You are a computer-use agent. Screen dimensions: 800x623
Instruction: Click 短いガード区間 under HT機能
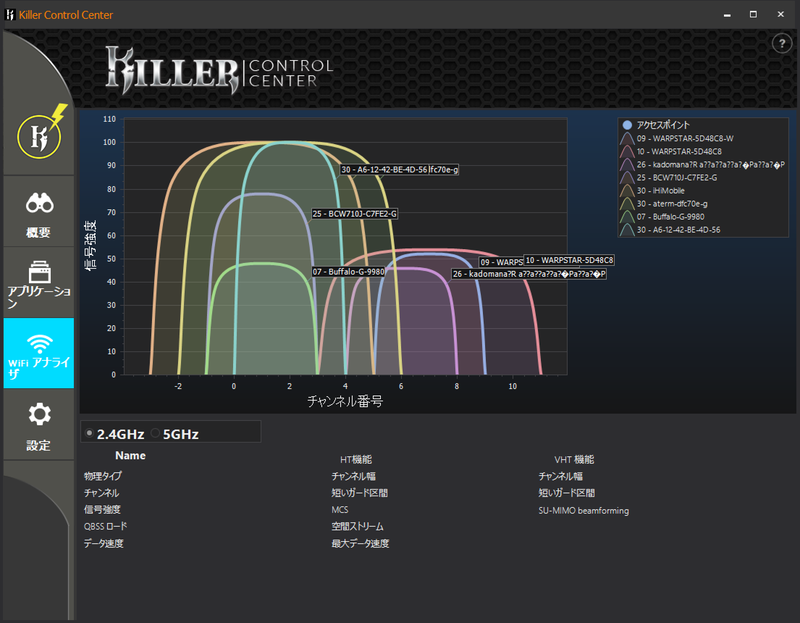[360, 493]
